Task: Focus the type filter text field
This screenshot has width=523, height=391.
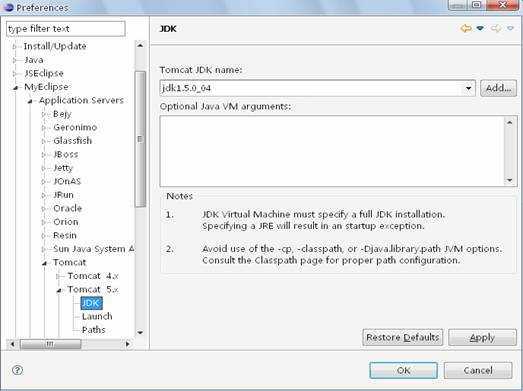Action: coord(66,29)
